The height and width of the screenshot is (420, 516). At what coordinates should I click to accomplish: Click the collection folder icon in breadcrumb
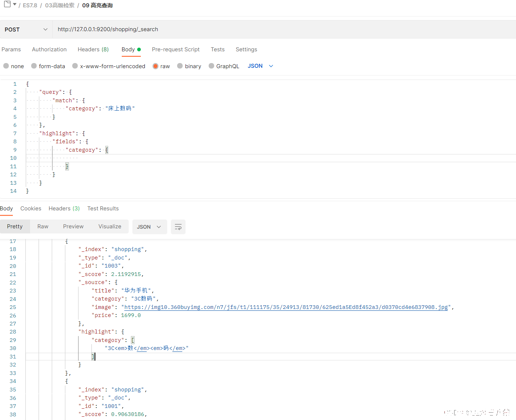[x=7, y=4]
